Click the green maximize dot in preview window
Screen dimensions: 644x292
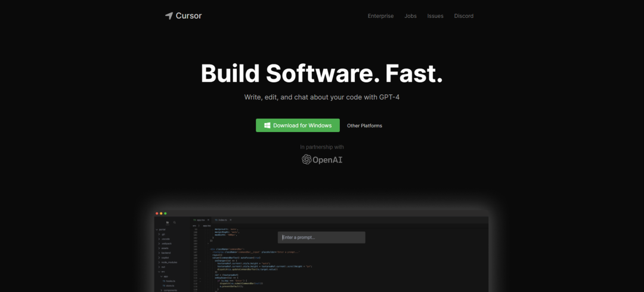coord(166,213)
